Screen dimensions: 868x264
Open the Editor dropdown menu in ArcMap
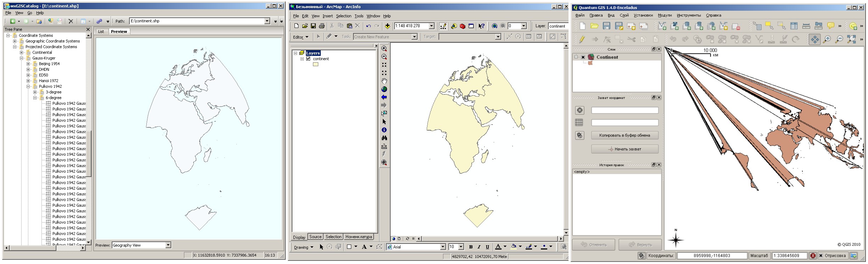tap(301, 37)
